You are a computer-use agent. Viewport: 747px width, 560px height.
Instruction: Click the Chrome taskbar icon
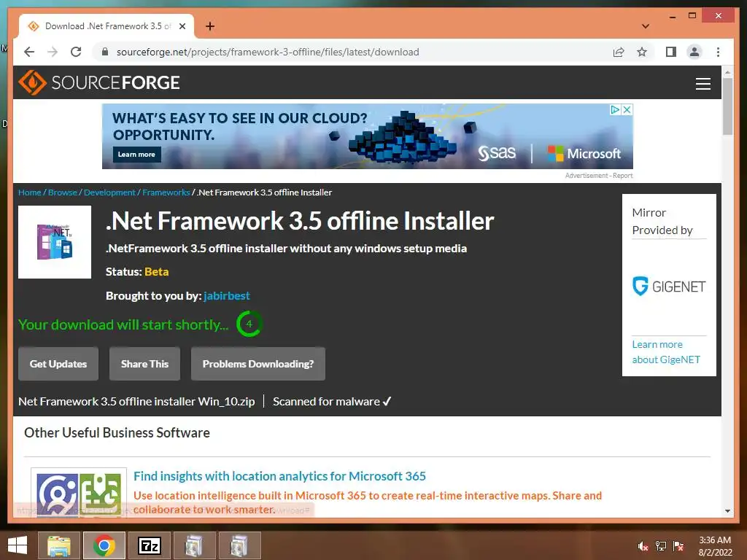coord(104,545)
